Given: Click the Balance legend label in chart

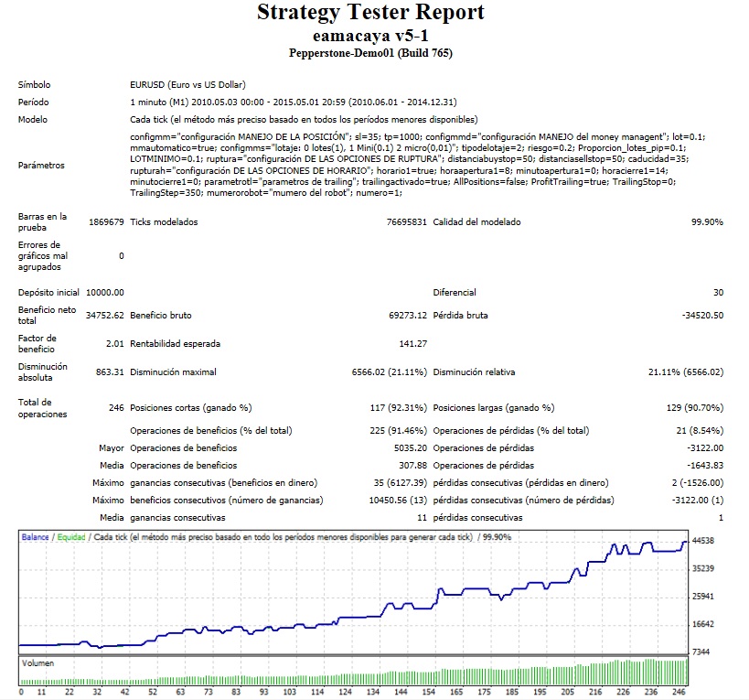Looking at the screenshot, I should pyautogui.click(x=36, y=538).
